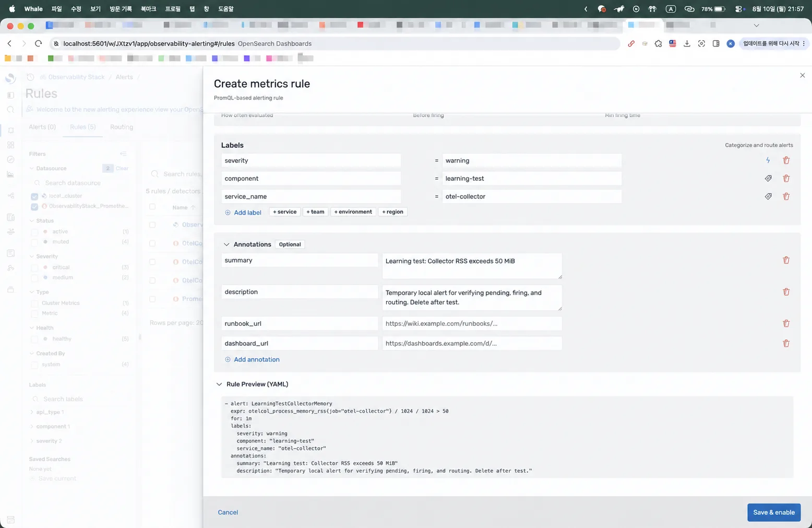Remove the summary annotation
Viewport: 812px width, 528px height.
pos(786,260)
